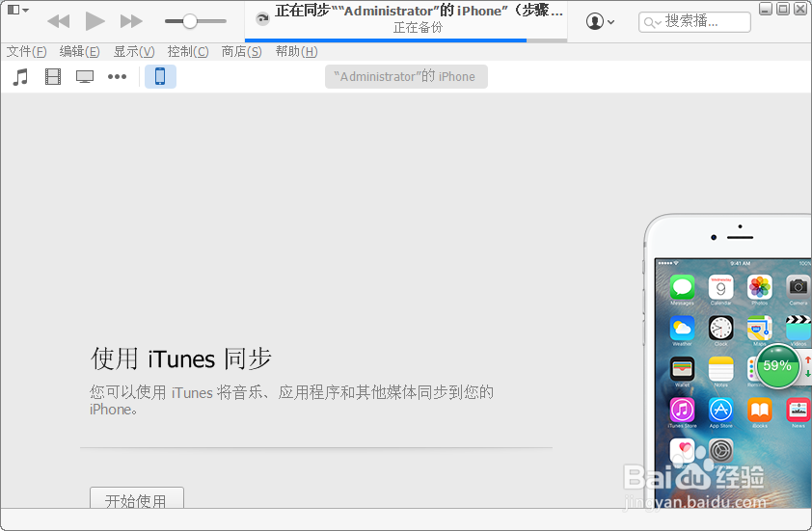Click the Notes app icon on iPhone image

click(x=720, y=369)
